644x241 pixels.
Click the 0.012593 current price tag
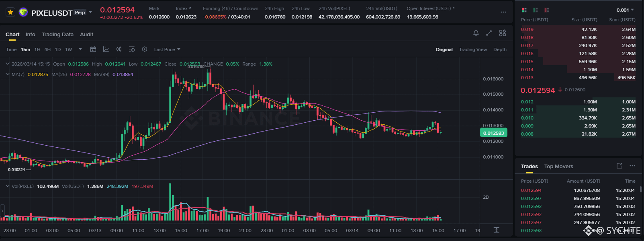pos(493,133)
